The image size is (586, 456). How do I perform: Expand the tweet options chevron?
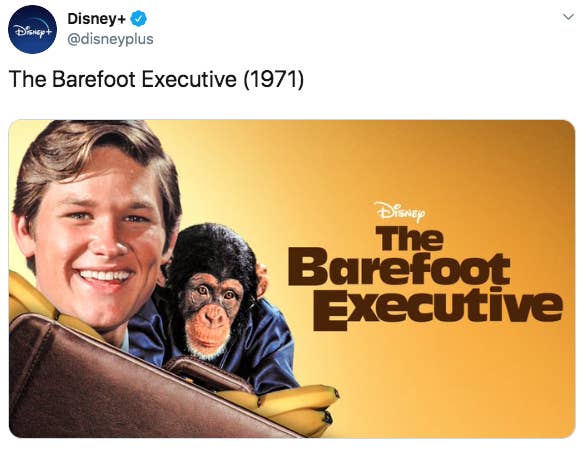568,17
